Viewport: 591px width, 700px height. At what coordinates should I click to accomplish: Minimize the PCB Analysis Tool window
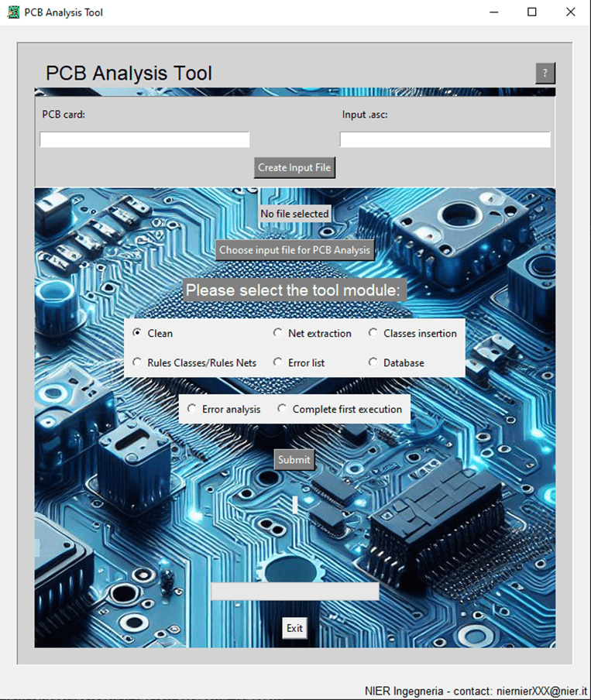pos(493,12)
